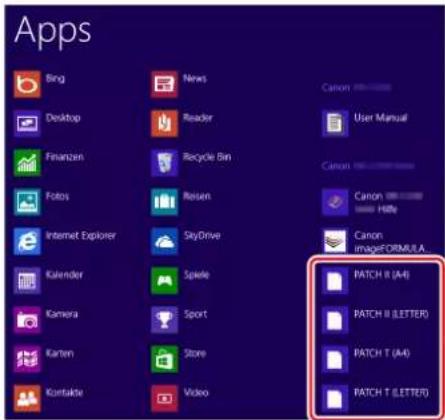Click the User Manual label text

[381, 118]
